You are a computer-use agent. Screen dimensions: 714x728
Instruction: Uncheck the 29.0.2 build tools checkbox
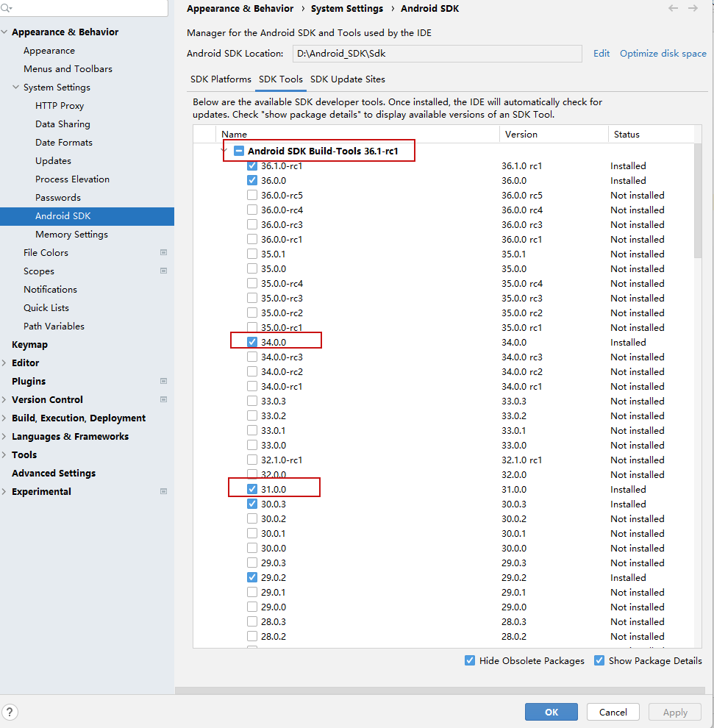click(x=252, y=577)
